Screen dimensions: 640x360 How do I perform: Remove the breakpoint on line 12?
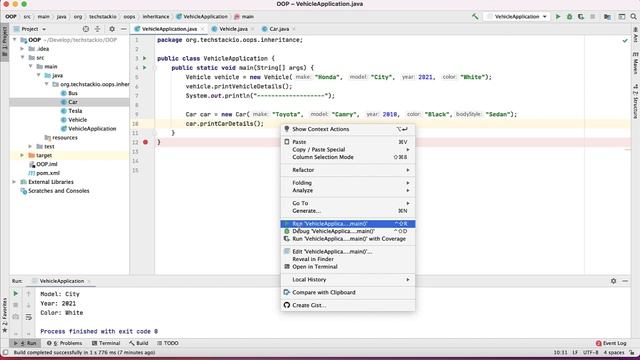click(145, 142)
